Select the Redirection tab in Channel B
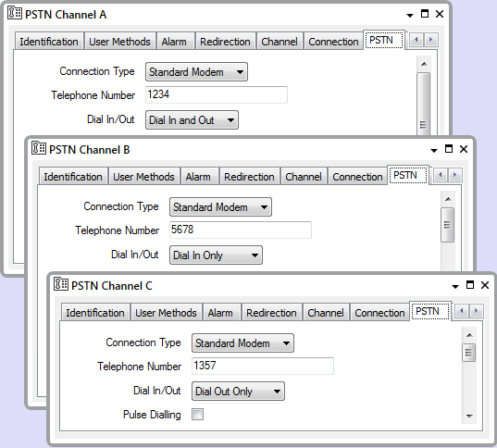497x448 pixels. click(x=249, y=177)
